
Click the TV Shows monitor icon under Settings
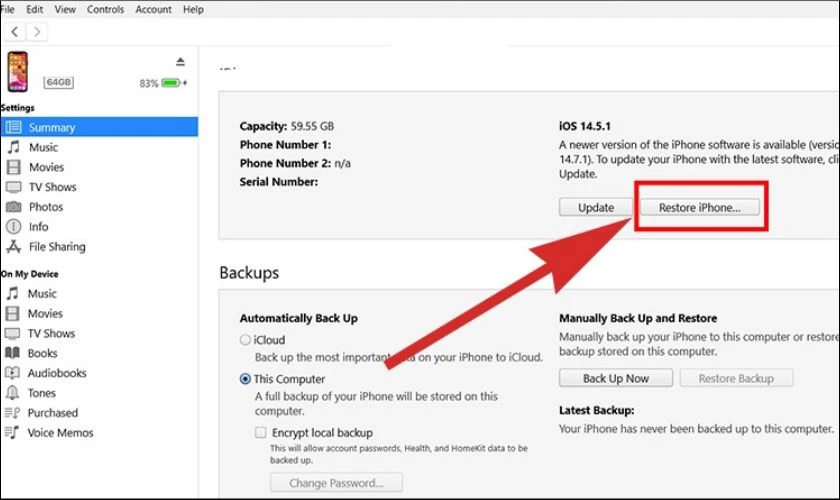[x=13, y=186]
